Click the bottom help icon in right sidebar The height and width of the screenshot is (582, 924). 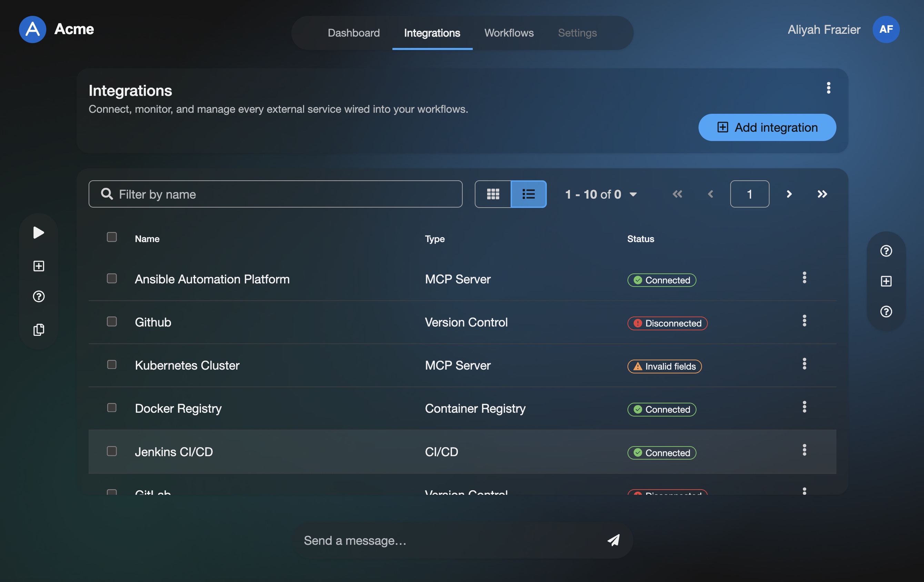(x=886, y=312)
